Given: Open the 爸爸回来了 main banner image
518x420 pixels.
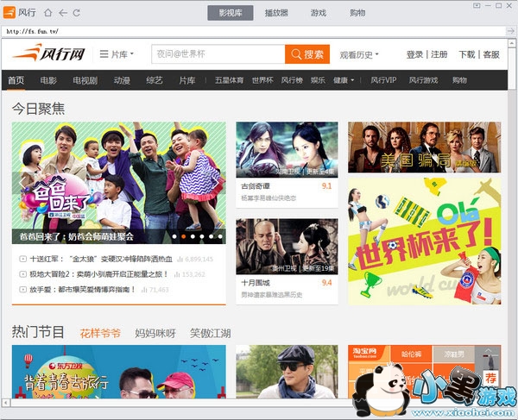Looking at the screenshot, I should (x=119, y=183).
